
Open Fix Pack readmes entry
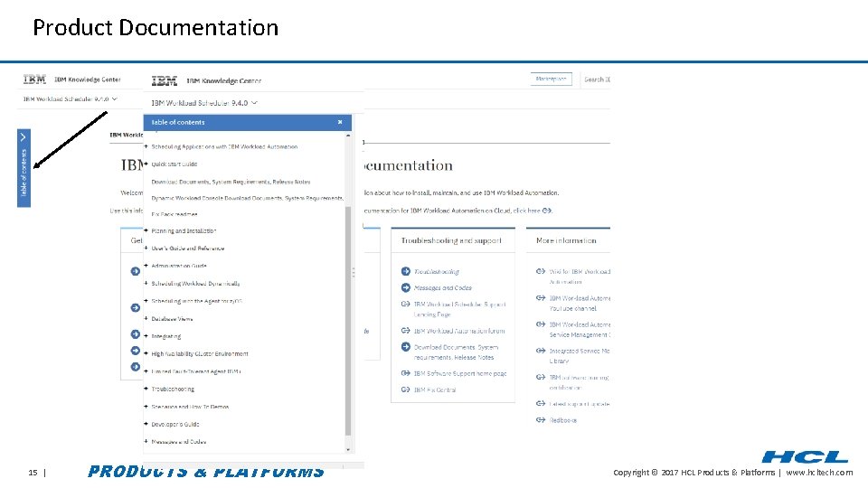pos(175,214)
